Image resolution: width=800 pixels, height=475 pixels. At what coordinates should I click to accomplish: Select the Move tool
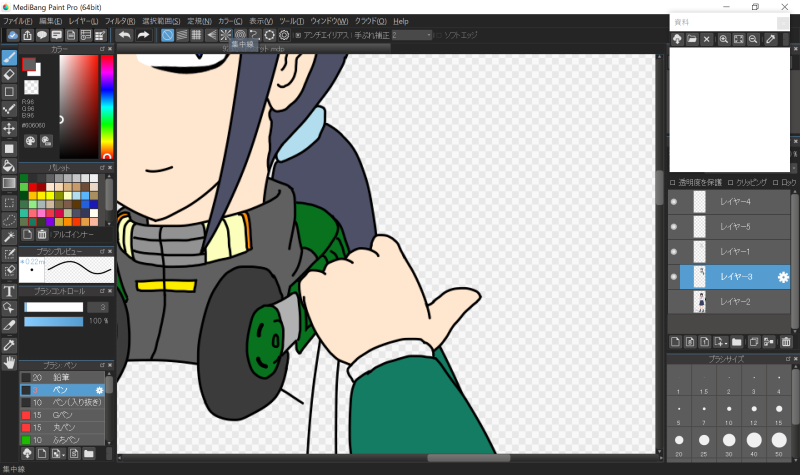9,128
